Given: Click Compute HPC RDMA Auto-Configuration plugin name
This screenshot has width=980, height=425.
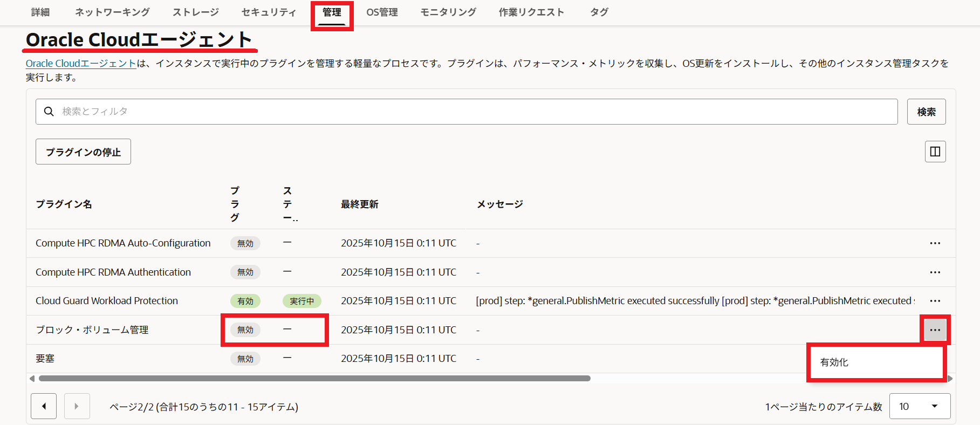Looking at the screenshot, I should (123, 243).
